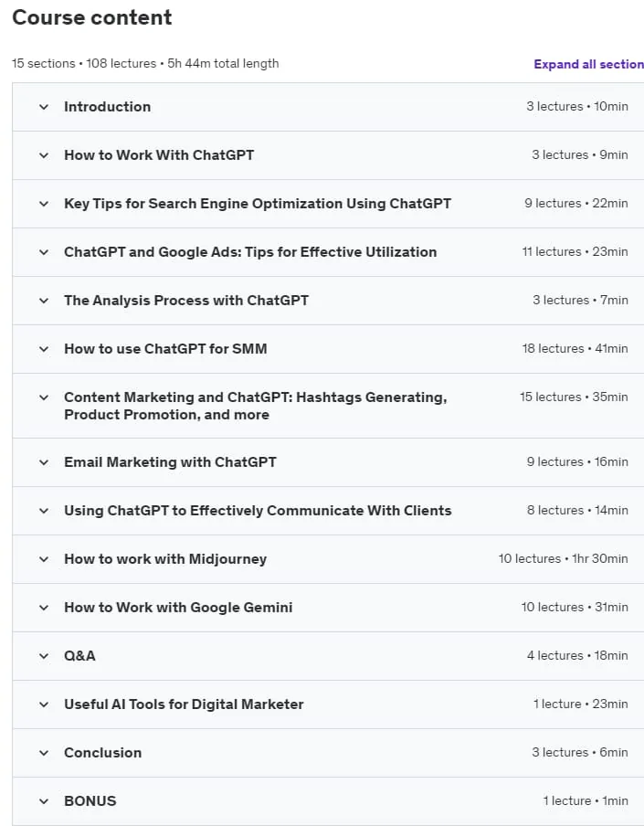Click the BONUS section title
This screenshot has width=644, height=826.
[90, 801]
